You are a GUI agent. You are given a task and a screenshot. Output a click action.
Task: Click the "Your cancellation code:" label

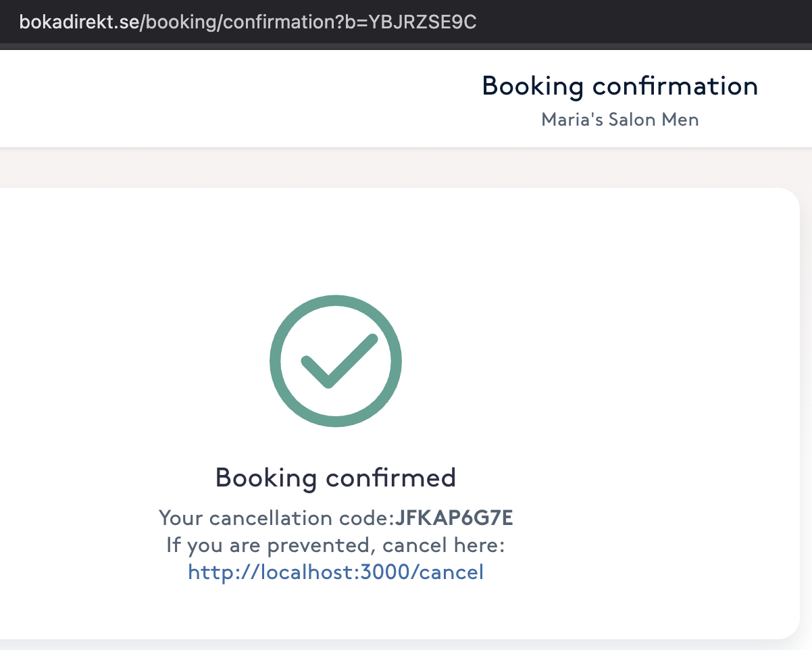[x=276, y=518]
